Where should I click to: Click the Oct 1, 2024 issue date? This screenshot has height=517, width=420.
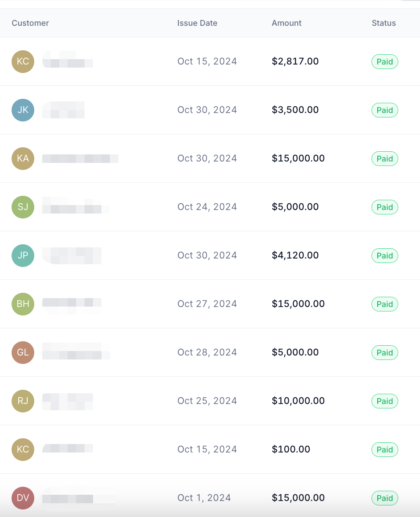click(x=204, y=498)
